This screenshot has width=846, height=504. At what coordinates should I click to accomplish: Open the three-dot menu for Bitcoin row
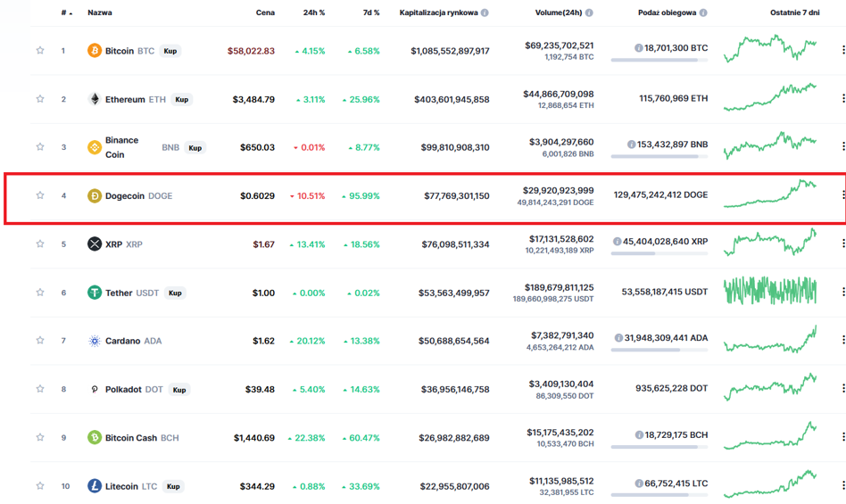[842, 50]
